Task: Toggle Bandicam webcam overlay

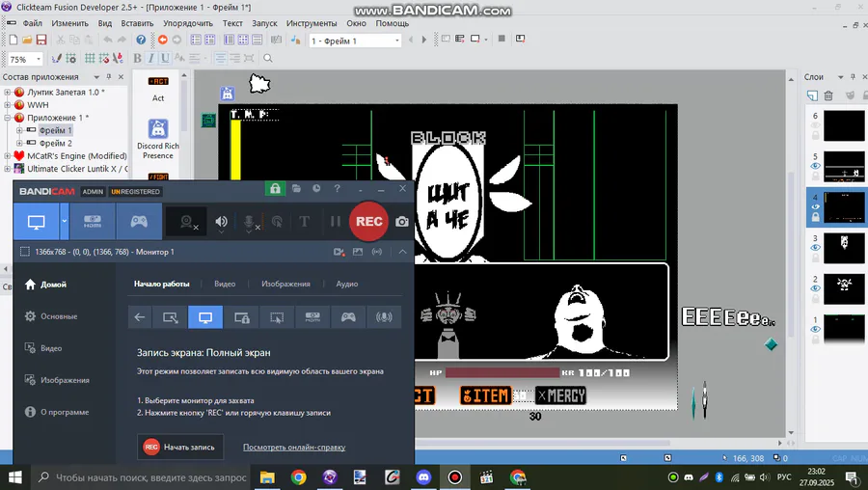Action: 187,222
